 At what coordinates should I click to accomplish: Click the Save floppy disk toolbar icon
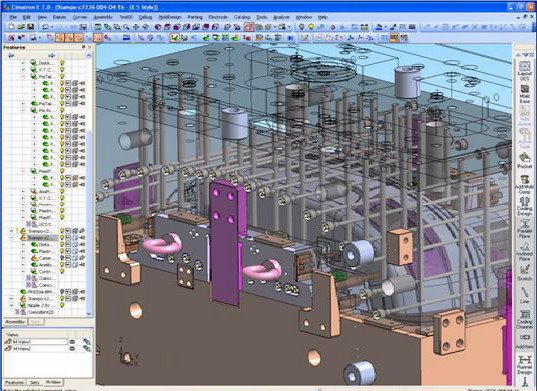coord(30,27)
